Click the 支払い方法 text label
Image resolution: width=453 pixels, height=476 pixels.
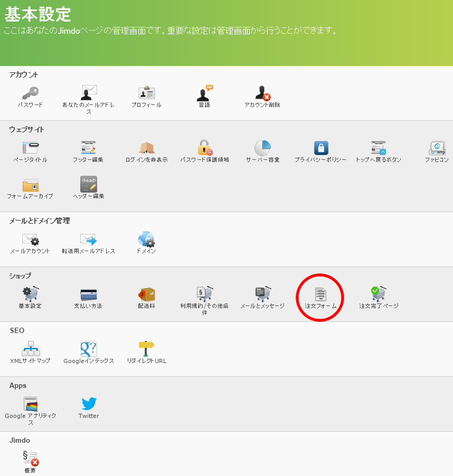[x=88, y=306]
